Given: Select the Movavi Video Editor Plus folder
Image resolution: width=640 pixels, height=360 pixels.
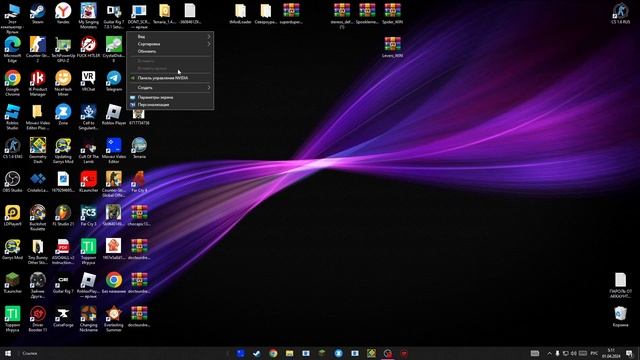Looking at the screenshot, I should tap(38, 116).
